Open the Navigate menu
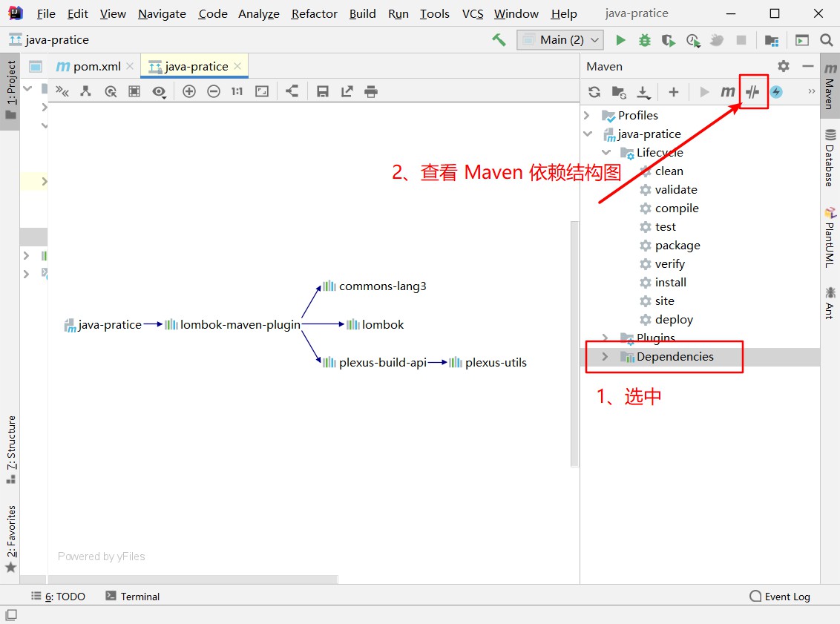 tap(162, 13)
